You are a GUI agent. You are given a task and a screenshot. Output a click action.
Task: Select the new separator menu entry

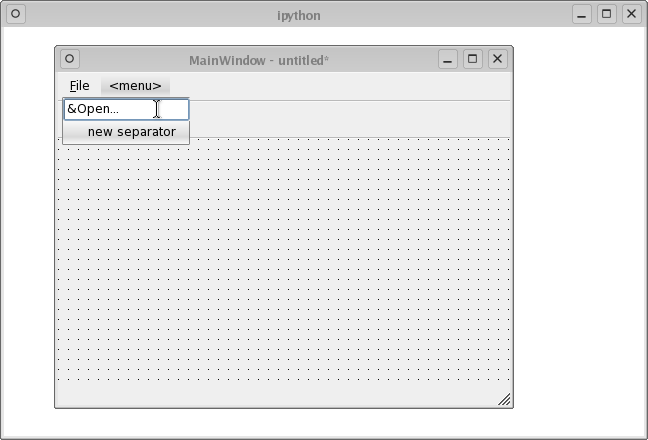coord(126,132)
